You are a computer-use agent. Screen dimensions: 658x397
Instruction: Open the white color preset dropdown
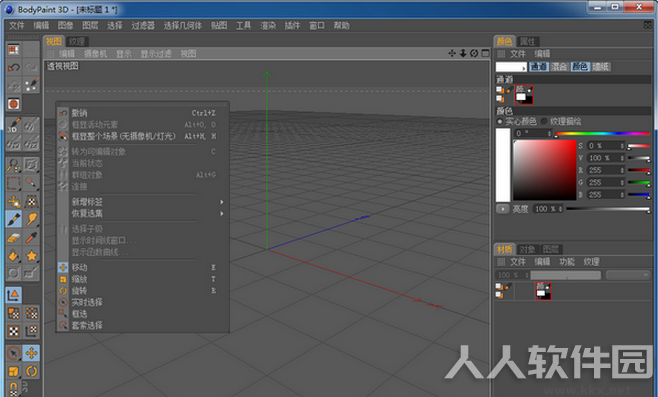pyautogui.click(x=511, y=67)
